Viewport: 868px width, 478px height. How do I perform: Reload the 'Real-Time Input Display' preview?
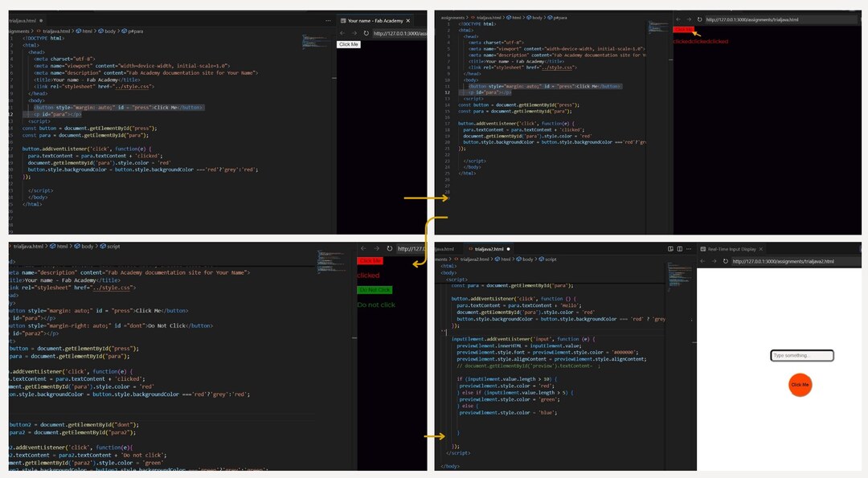[725, 261]
